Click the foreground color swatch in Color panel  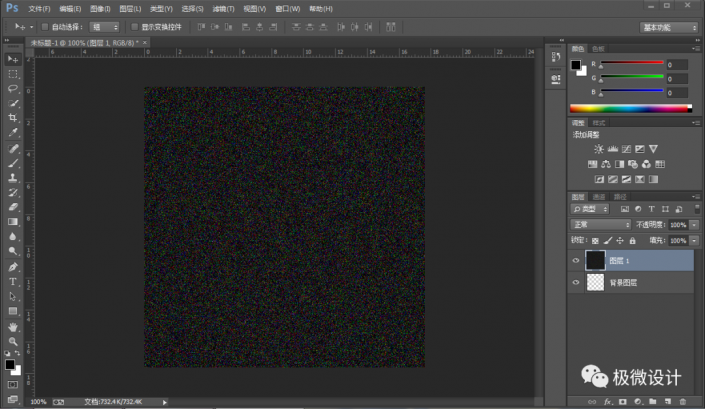(x=576, y=65)
